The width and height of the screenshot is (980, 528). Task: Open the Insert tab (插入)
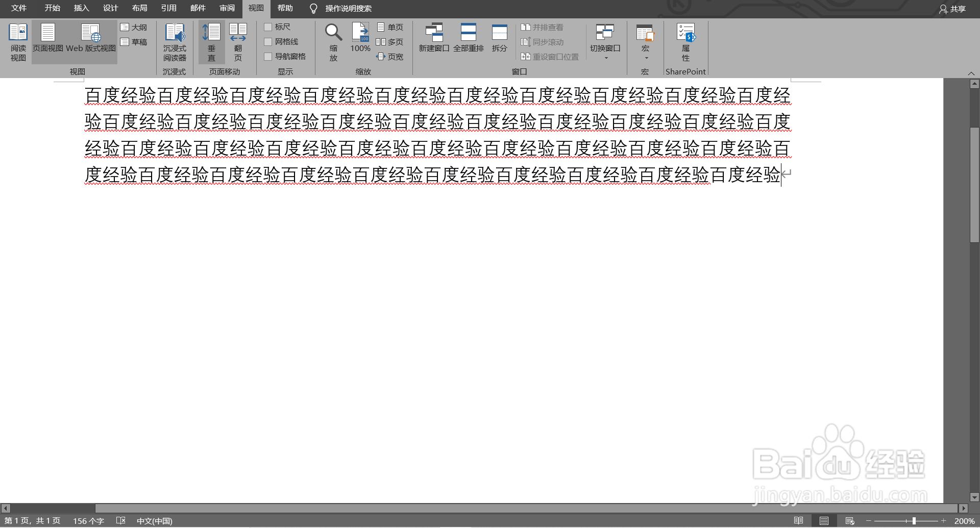81,8
